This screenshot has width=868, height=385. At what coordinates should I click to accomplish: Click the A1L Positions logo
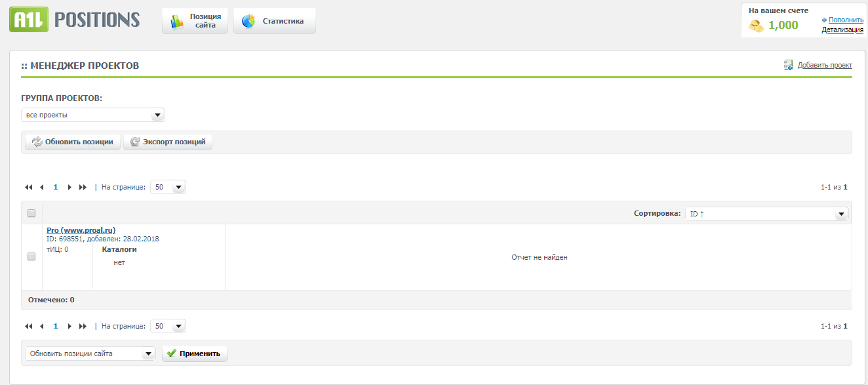75,20
